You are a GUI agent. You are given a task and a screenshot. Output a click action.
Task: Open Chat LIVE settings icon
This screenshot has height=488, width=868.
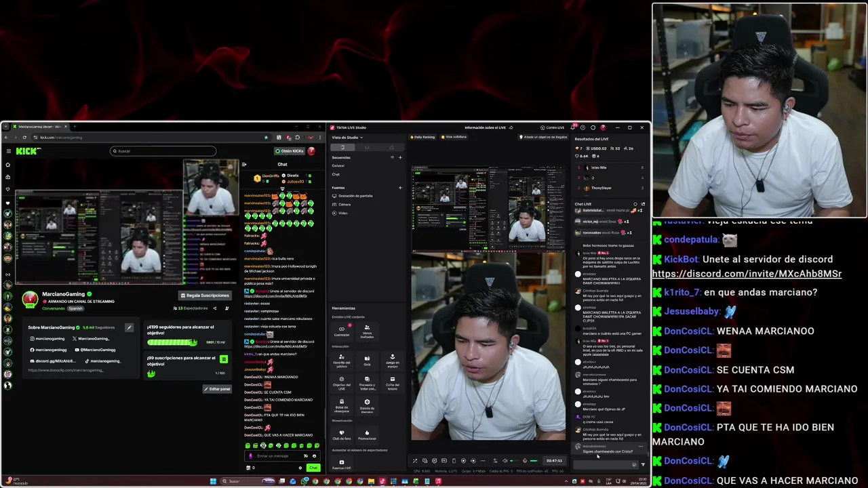pos(635,204)
